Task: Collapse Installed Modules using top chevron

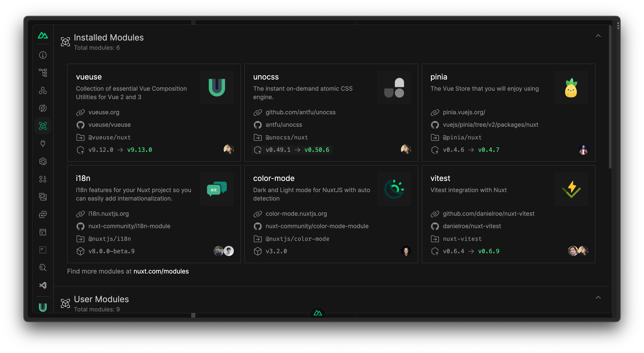Action: pos(598,36)
